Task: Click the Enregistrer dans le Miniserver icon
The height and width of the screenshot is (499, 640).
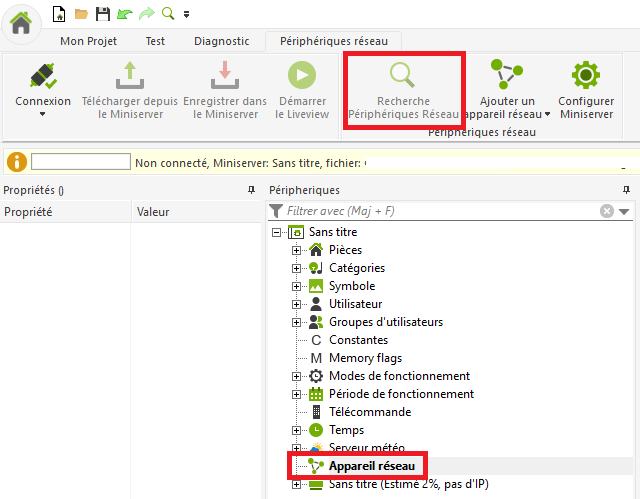Action: [225, 76]
